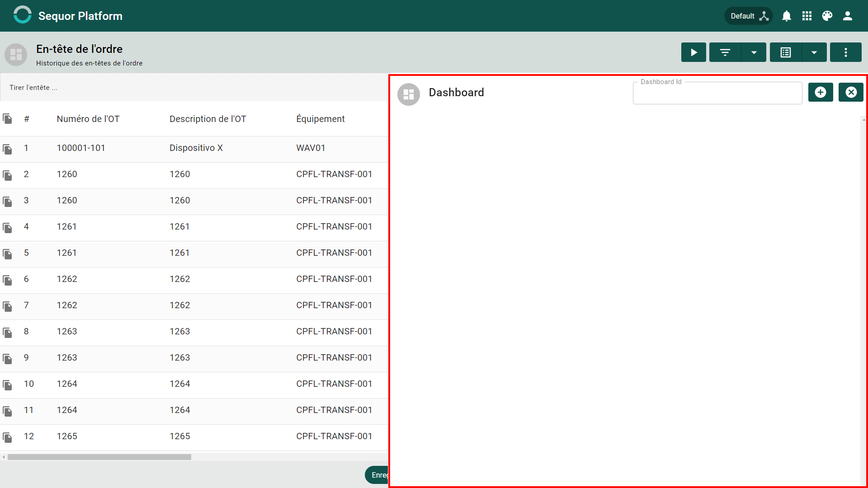Viewport: 868px width, 488px height.
Task: Click the copy icon in the table header
Action: point(8,119)
